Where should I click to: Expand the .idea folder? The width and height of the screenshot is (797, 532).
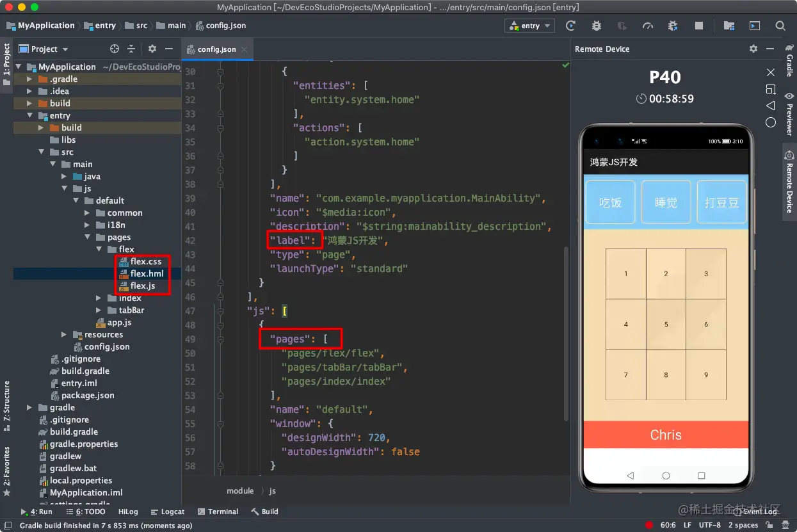(x=29, y=92)
